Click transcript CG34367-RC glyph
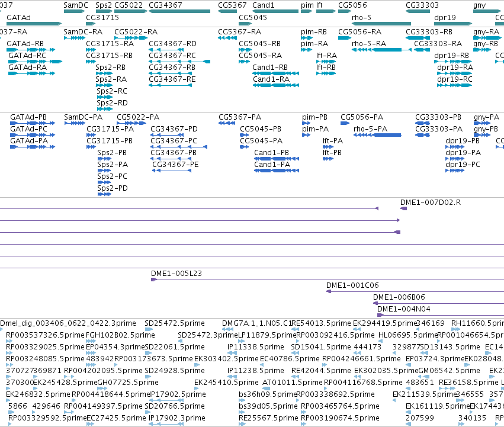Image resolution: width=504 pixels, height=427 pixels. click(179, 62)
